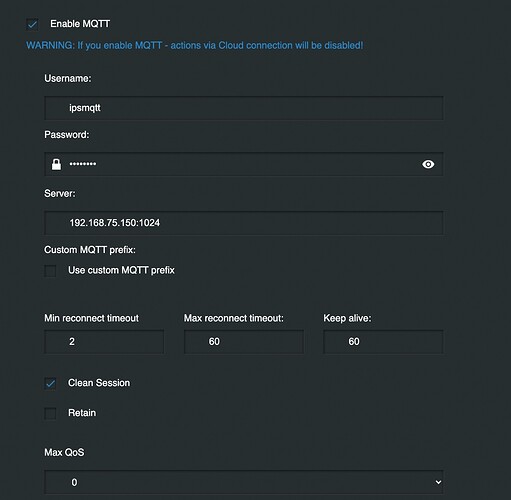The width and height of the screenshot is (511, 500).
Task: Click the lock icon in the password field
Action: click(x=56, y=164)
